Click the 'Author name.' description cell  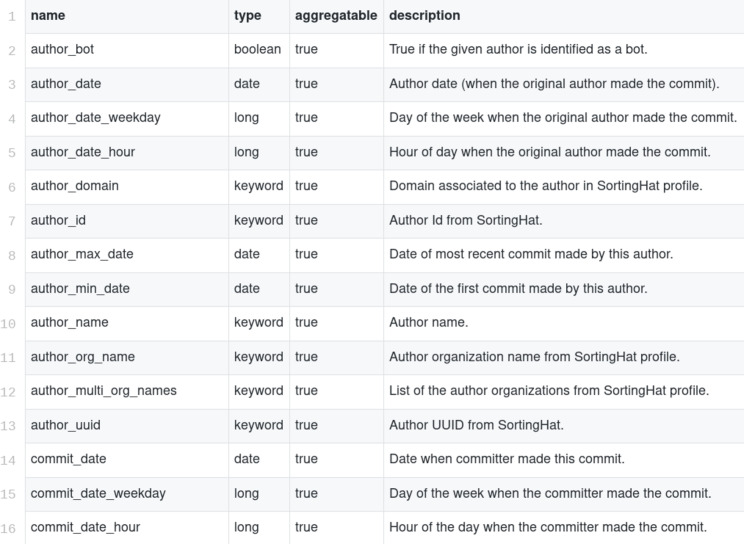428,322
